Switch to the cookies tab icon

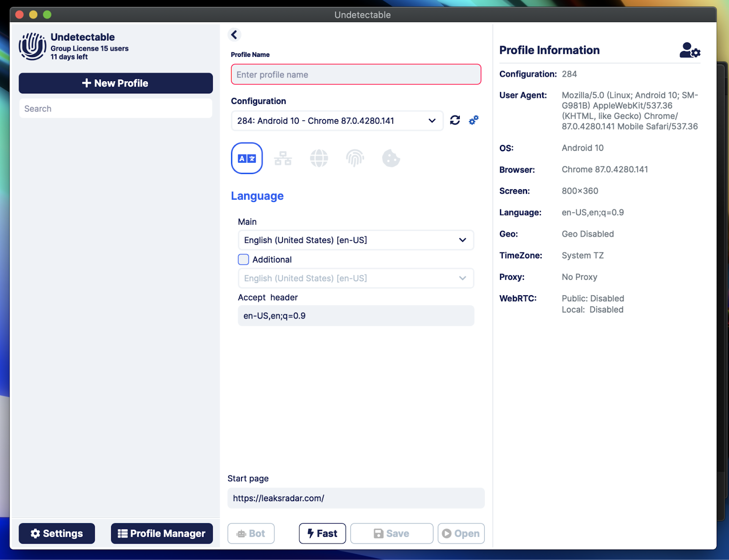[x=391, y=158]
